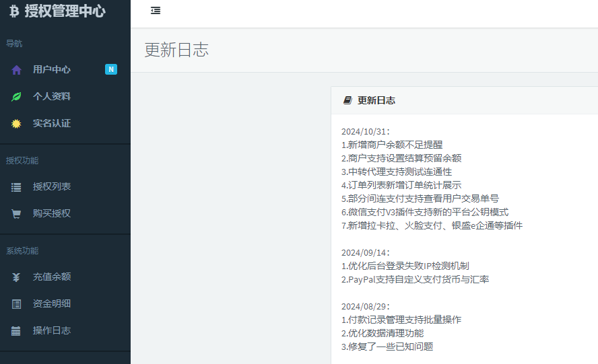Open 实名认证 menu item

tap(51, 123)
